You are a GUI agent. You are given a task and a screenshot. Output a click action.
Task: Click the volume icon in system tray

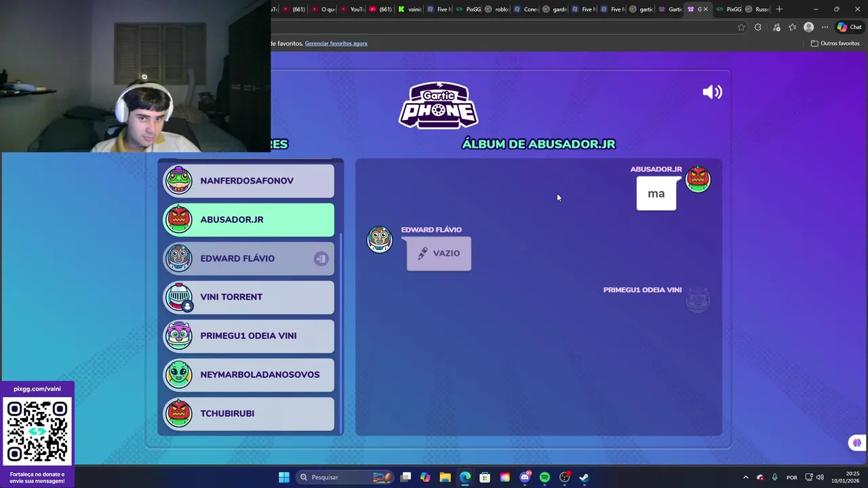tap(820, 477)
